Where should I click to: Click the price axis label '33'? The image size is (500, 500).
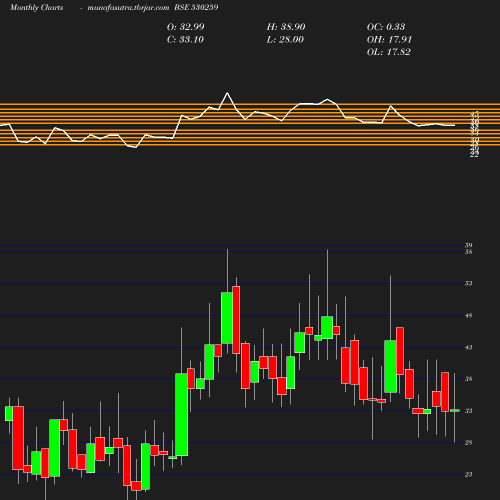[x=469, y=411]
